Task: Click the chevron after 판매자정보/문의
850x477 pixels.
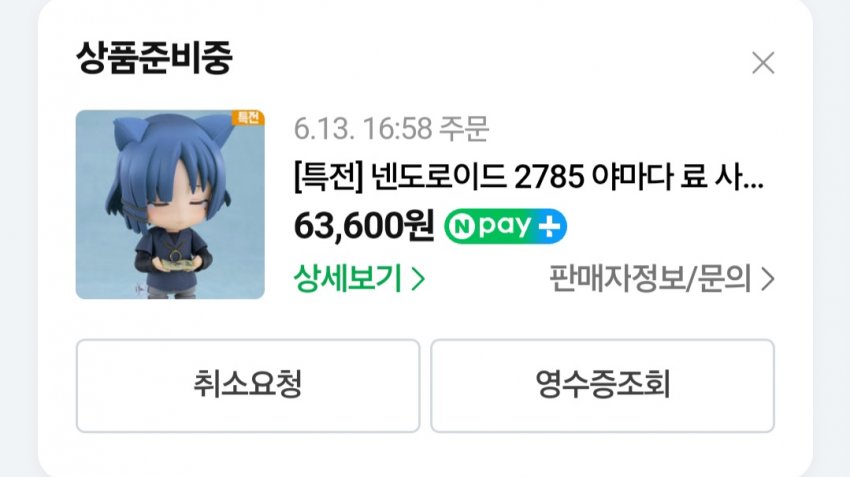Action: pos(768,280)
